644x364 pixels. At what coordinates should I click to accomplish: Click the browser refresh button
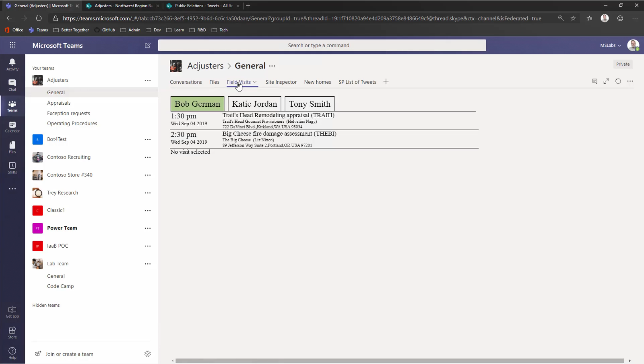tap(39, 18)
